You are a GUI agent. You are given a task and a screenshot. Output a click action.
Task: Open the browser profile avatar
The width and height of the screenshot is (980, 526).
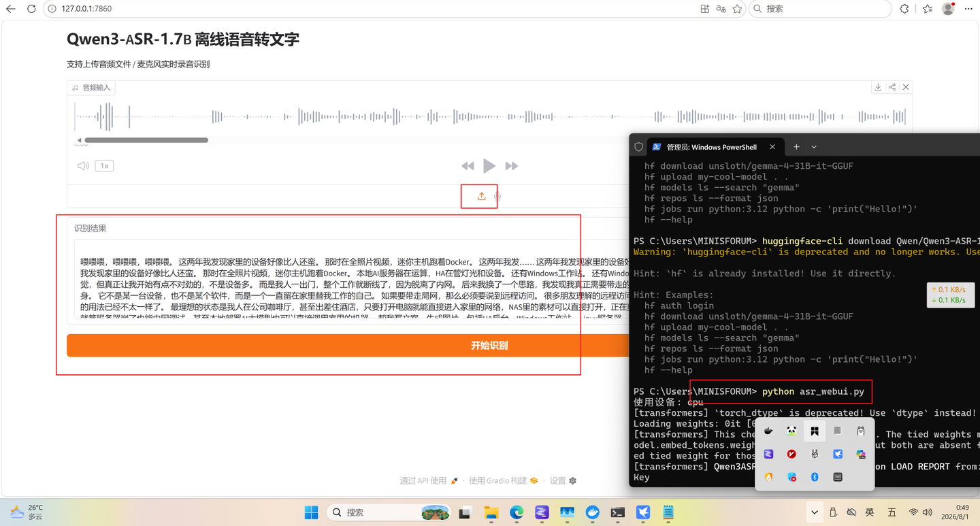[x=948, y=9]
